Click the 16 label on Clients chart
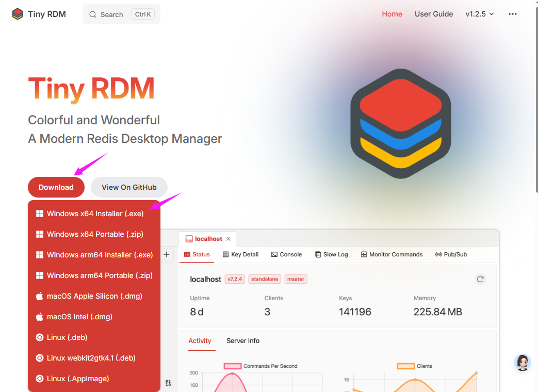Image resolution: width=538 pixels, height=392 pixels. point(346,380)
